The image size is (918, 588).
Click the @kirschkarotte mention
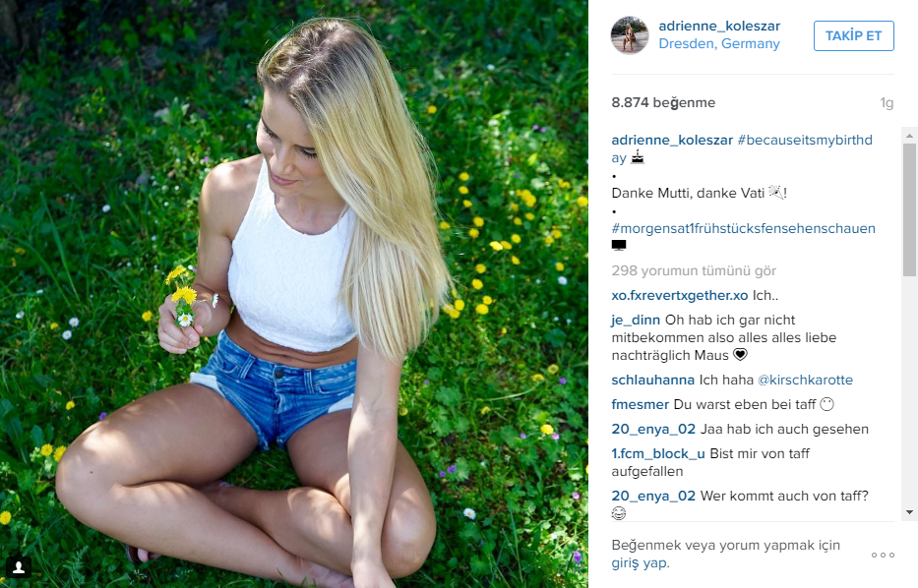tap(805, 380)
